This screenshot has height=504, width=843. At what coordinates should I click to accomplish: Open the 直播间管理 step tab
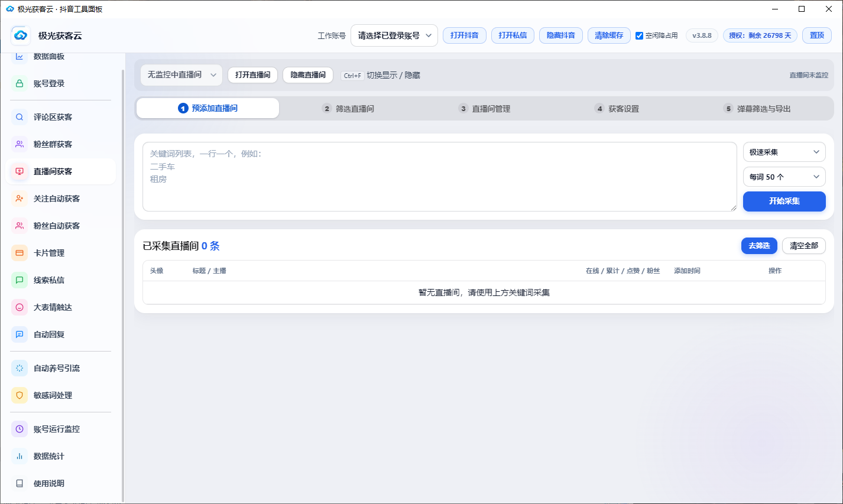(x=484, y=109)
